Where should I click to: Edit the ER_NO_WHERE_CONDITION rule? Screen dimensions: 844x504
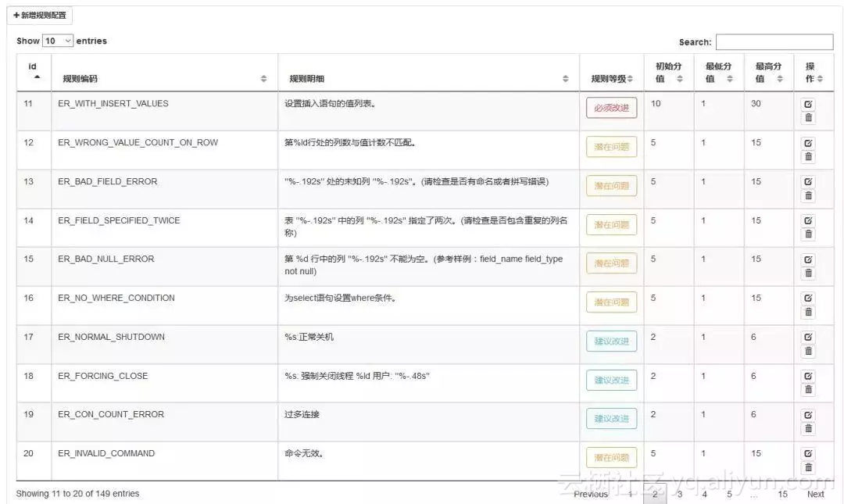tap(808, 298)
